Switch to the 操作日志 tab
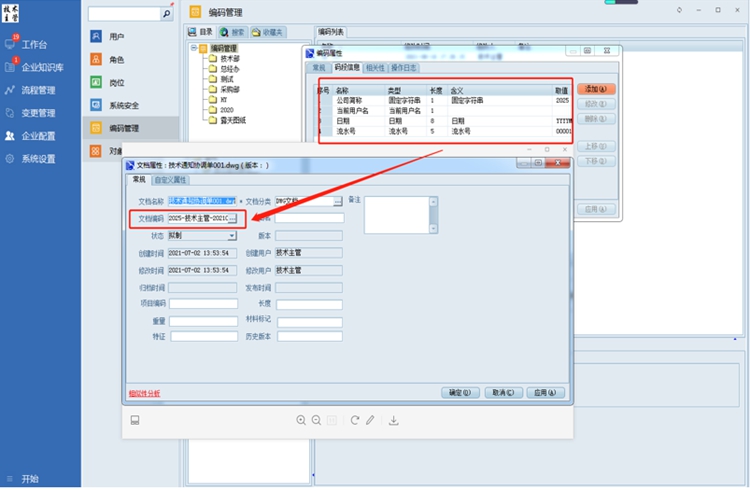 pyautogui.click(x=404, y=68)
